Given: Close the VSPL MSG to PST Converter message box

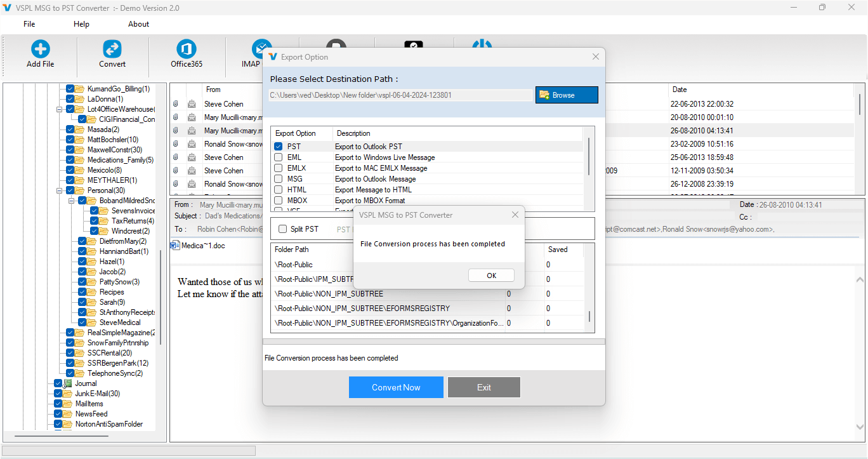Looking at the screenshot, I should click(x=515, y=215).
